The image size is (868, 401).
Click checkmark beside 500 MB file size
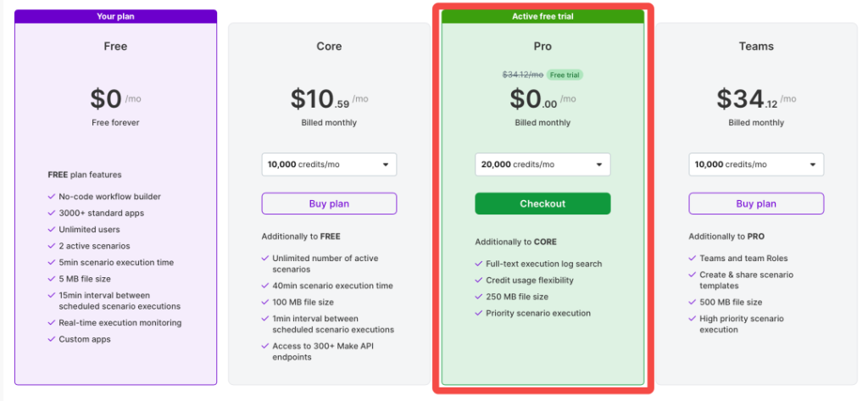click(x=693, y=303)
